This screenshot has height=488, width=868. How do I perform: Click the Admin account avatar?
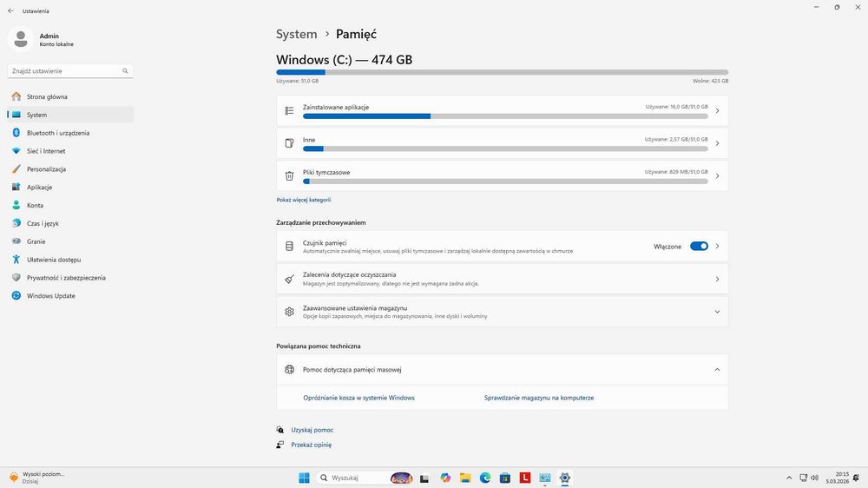[x=21, y=39]
